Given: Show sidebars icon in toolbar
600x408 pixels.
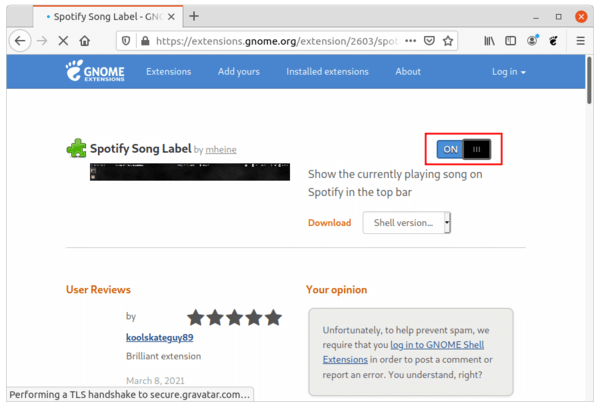Looking at the screenshot, I should click(x=510, y=41).
